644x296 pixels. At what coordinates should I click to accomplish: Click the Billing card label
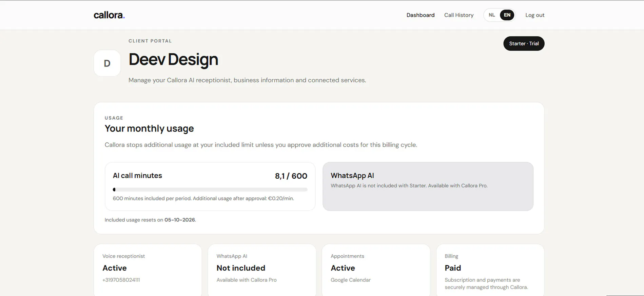click(451, 256)
